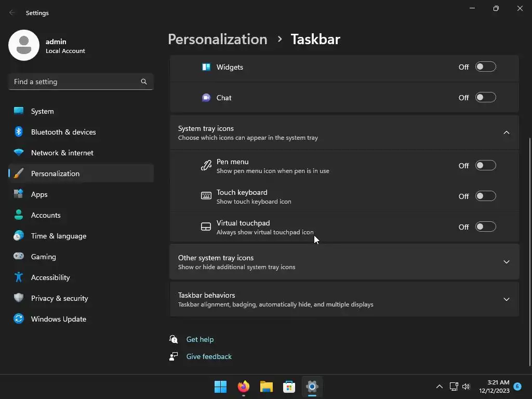
Task: Click the admin Local Account name
Action: click(65, 46)
